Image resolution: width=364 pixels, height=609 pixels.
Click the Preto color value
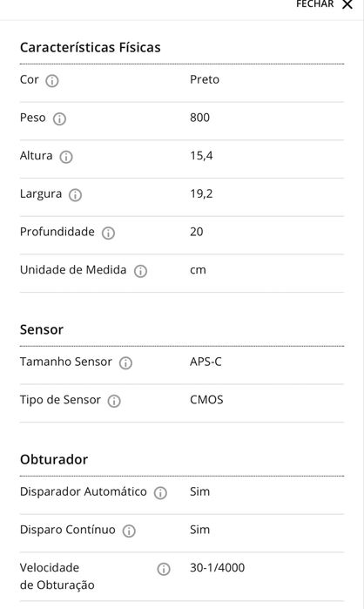click(x=205, y=79)
